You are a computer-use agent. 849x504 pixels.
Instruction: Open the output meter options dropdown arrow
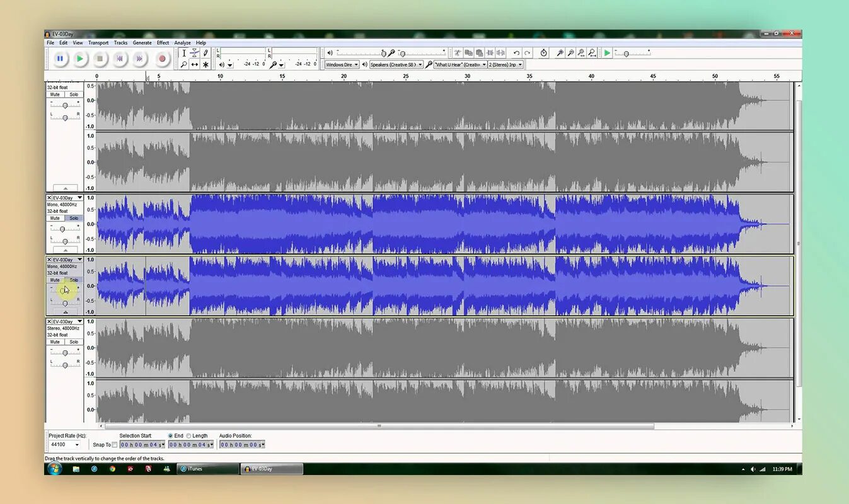click(229, 64)
